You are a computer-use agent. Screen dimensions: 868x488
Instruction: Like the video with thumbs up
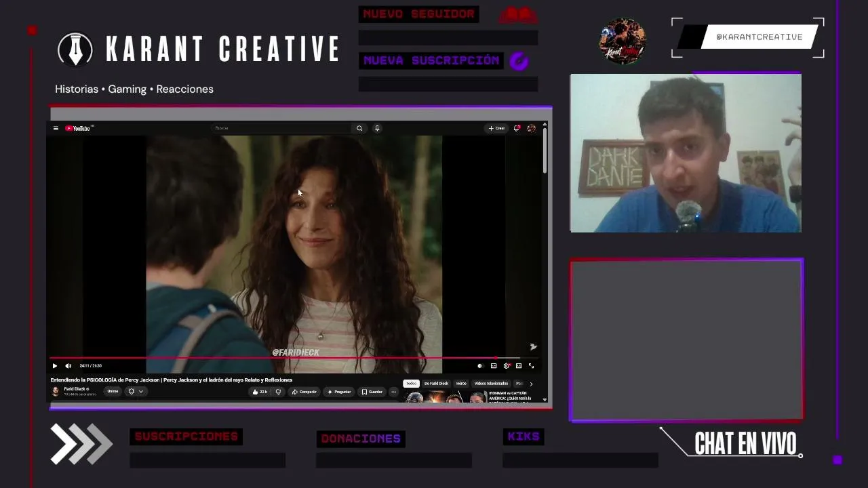260,392
